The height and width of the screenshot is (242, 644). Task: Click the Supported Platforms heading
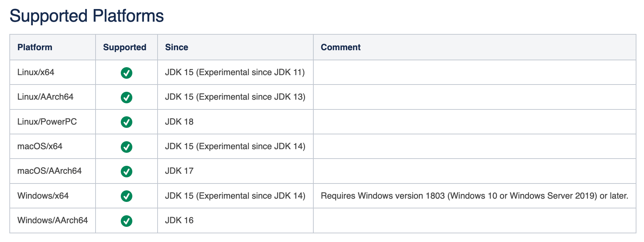tap(87, 16)
